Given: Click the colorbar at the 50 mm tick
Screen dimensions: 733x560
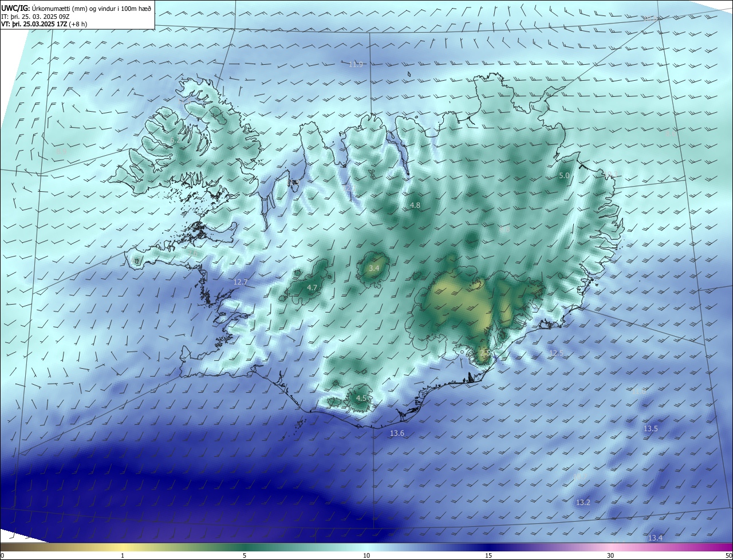Looking at the screenshot, I should click(x=729, y=555).
